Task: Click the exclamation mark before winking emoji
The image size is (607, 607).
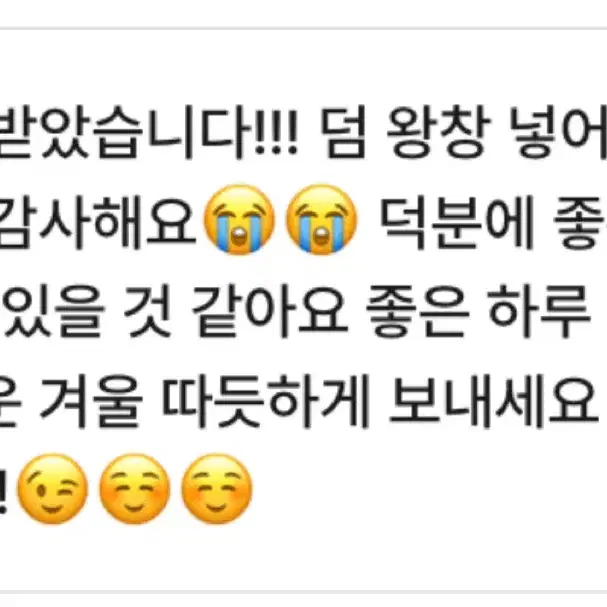Action: click(3, 491)
